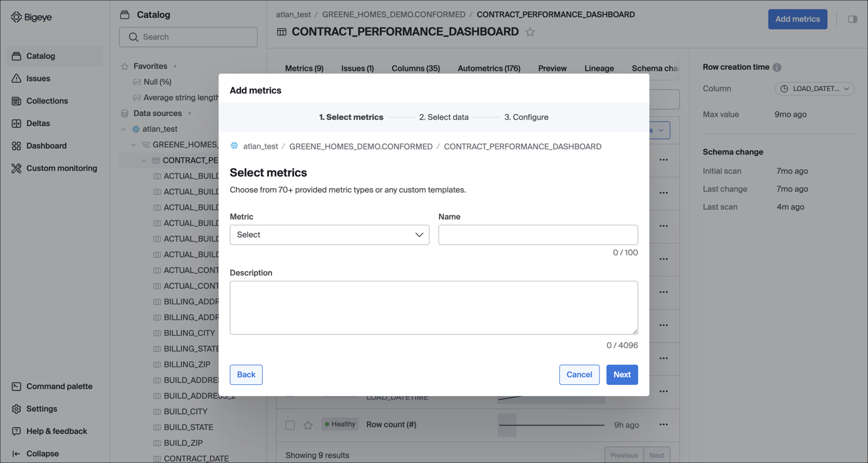Select the BILLING_CITY column in the tree
Viewport: 868px width, 463px height.
click(x=189, y=333)
